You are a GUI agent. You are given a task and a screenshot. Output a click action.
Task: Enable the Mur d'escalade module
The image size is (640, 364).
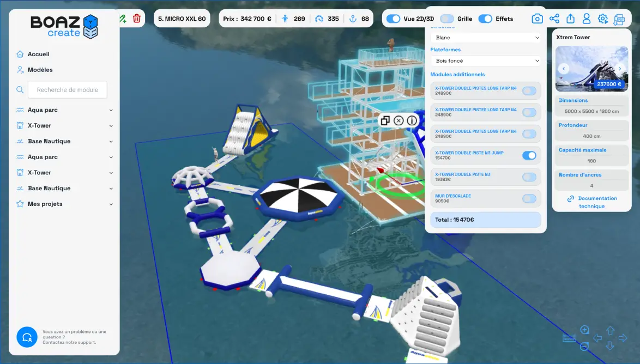529,198
